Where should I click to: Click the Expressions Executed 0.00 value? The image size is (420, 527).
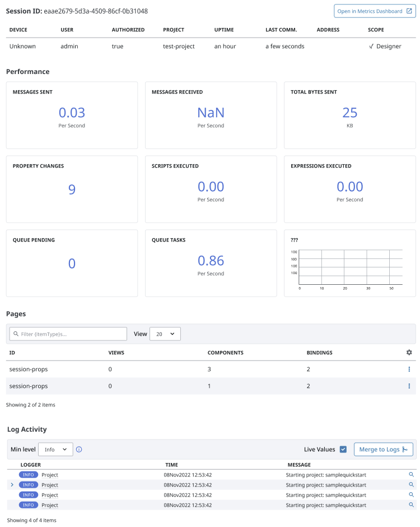pos(350,187)
